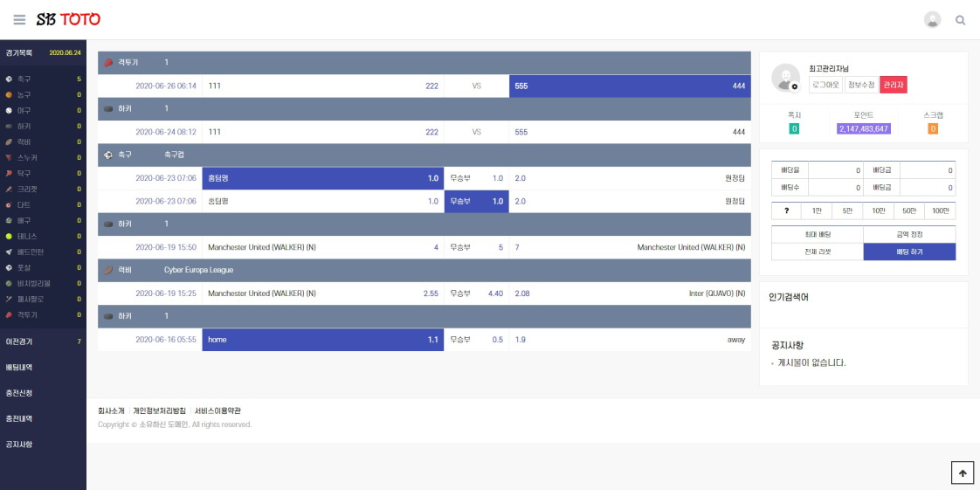
Task: Click the SB TOTO logo
Action: tap(68, 19)
